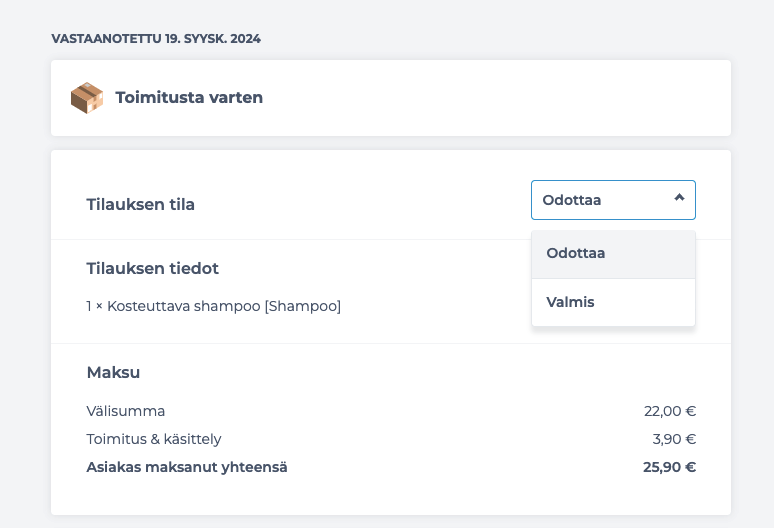Click the cardboard package box icon
This screenshot has height=528, width=774.
pos(87,98)
